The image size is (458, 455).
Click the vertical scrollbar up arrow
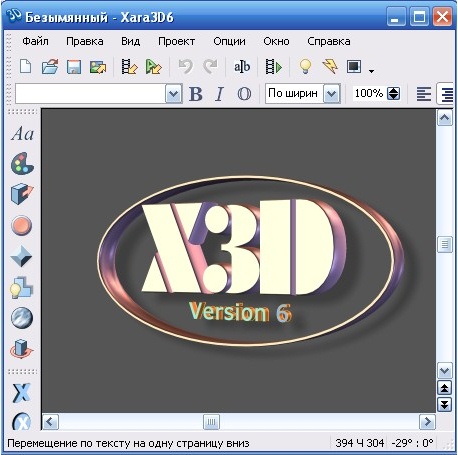(445, 118)
